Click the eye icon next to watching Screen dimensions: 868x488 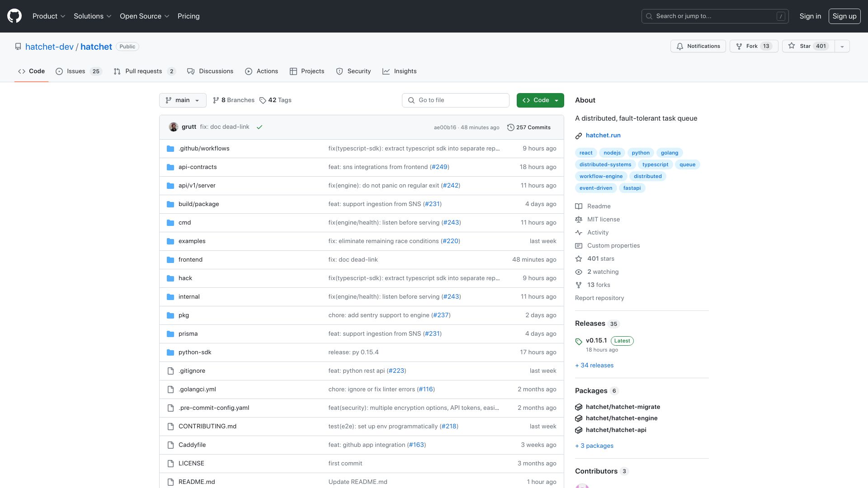(x=579, y=272)
